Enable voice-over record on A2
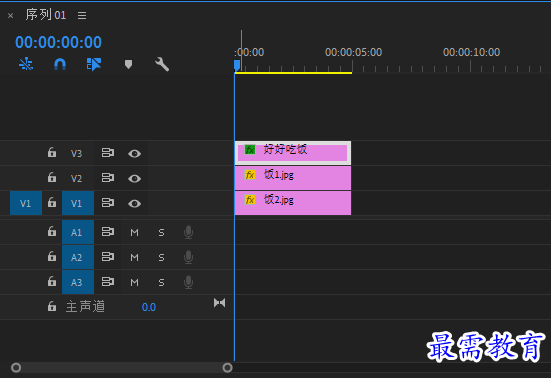The height and width of the screenshot is (378, 551). click(188, 258)
